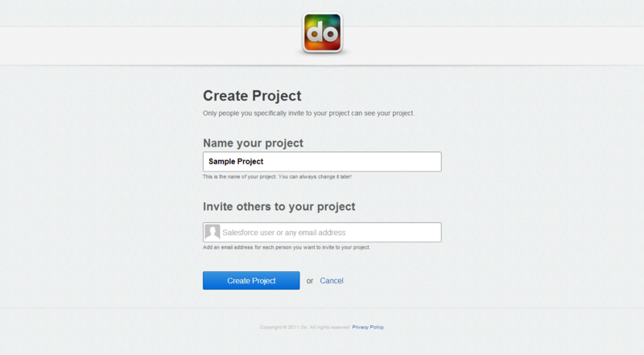Click 'Invite others to your project' heading
Screen dimensions: 644x355
click(279, 206)
